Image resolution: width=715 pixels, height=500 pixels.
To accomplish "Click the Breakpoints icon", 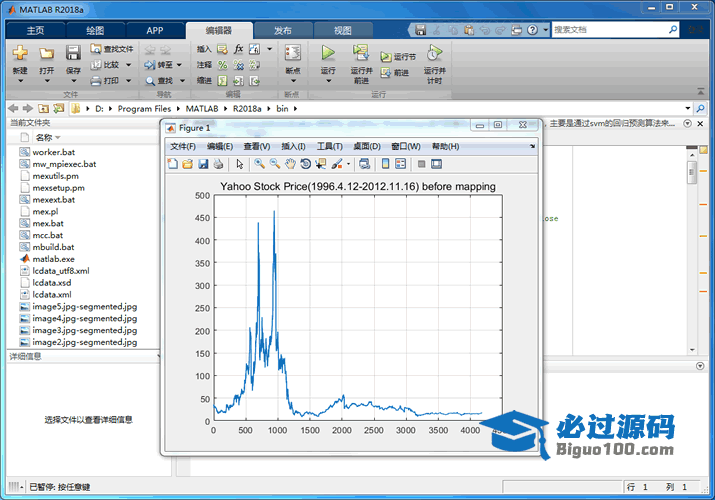I will coord(293,53).
